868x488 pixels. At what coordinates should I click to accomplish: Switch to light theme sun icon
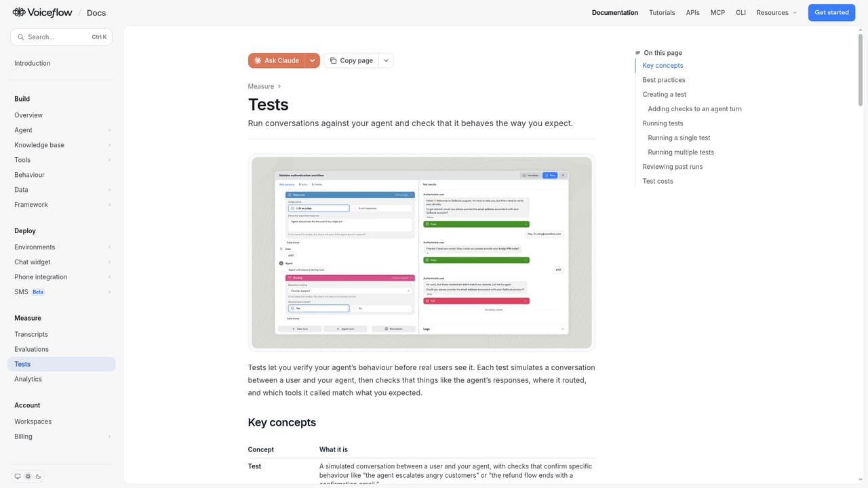(28, 476)
